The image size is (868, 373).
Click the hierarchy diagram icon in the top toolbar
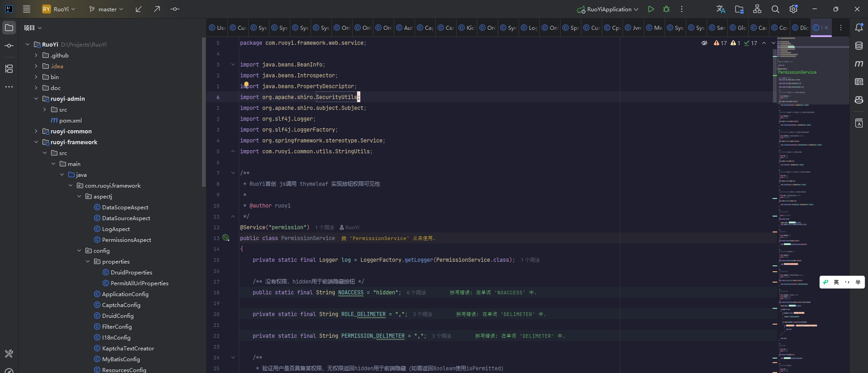coord(757,9)
